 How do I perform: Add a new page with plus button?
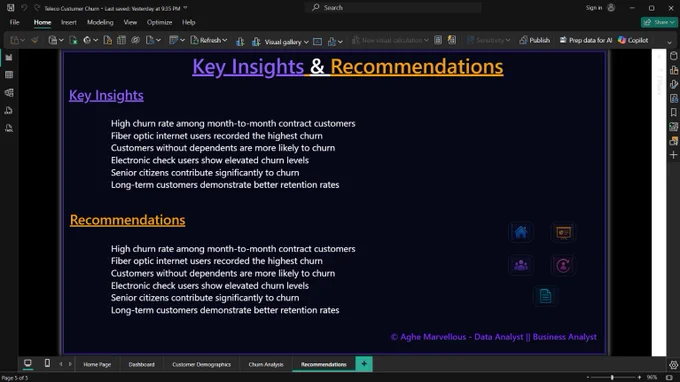point(364,364)
